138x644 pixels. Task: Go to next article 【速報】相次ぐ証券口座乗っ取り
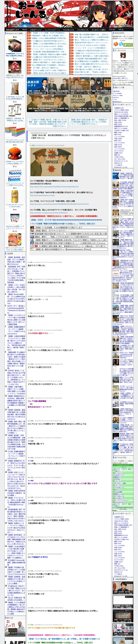(89, 122)
